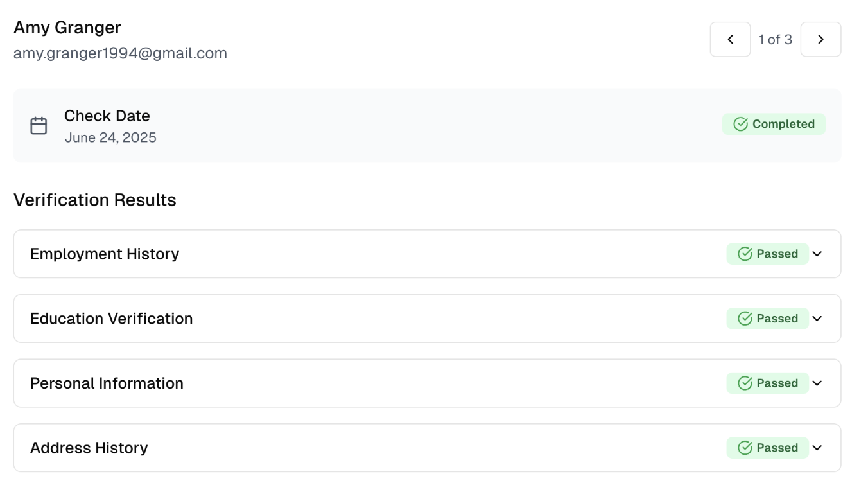Click the calendar icon beside Check Date

pos(39,125)
